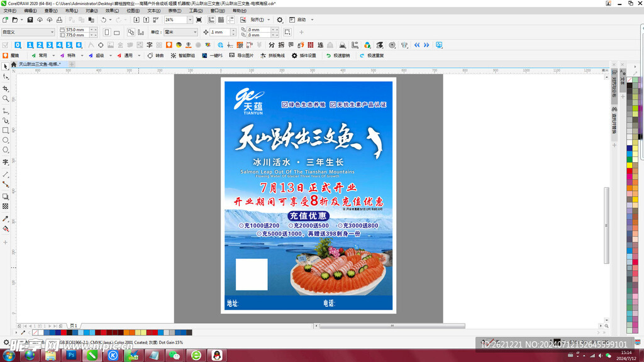Select the Shape edit tool

click(5, 77)
